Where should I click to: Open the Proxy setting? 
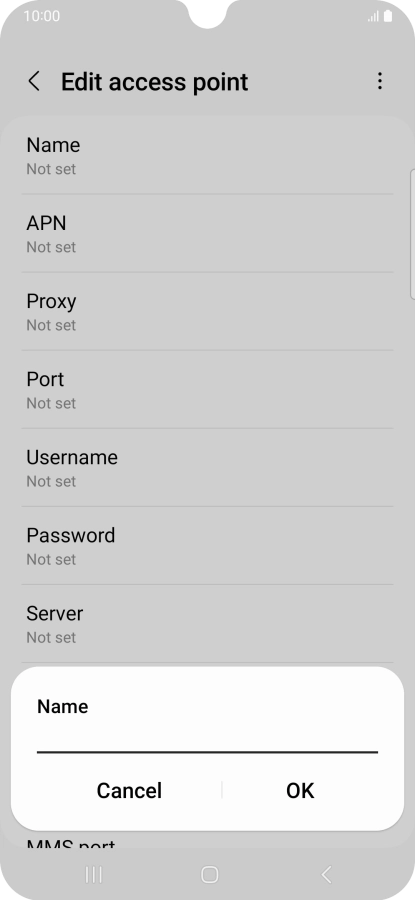(x=207, y=312)
